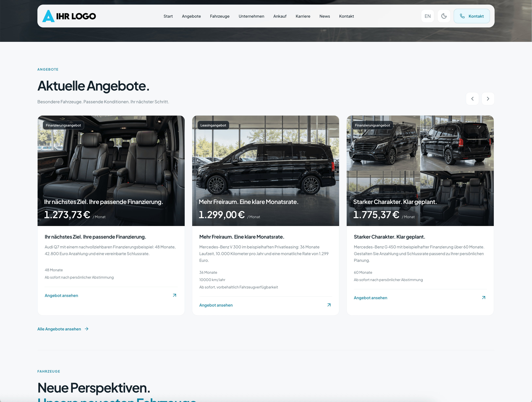Open the Karriere navigation item
The height and width of the screenshot is (402, 532).
click(303, 16)
